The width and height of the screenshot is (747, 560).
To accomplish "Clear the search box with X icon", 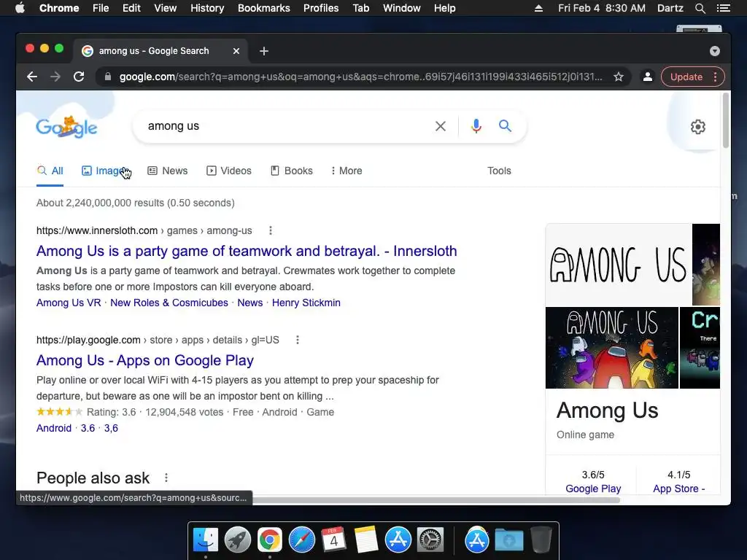I will [441, 126].
